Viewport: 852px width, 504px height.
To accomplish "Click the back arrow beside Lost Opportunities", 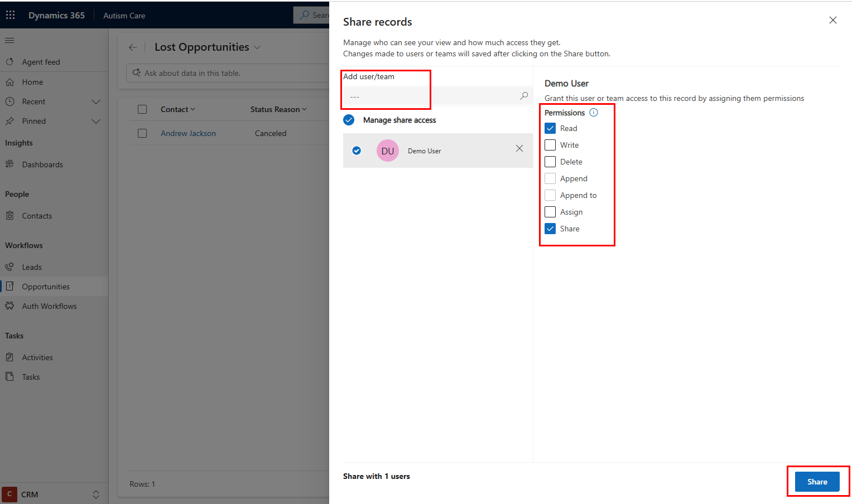I will click(x=133, y=47).
